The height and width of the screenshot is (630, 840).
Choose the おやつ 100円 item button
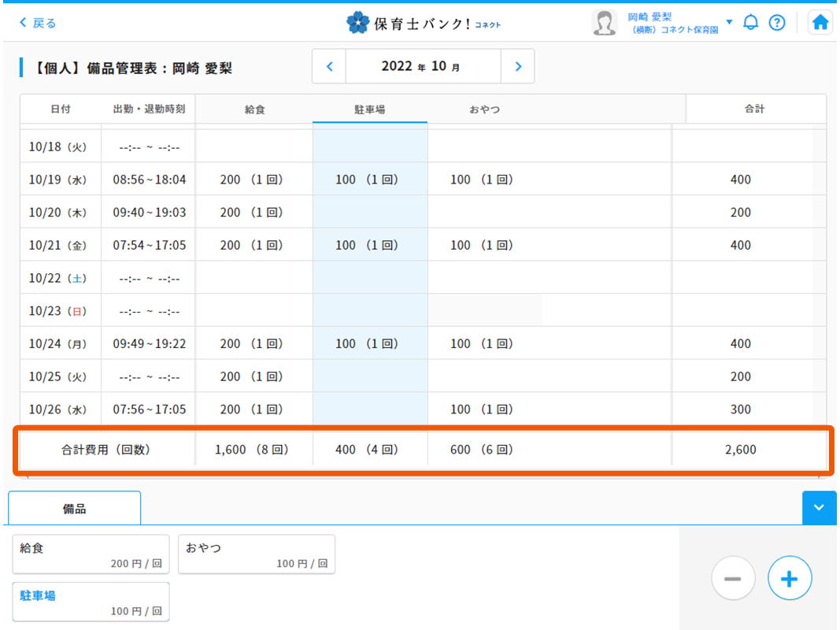coord(257,554)
